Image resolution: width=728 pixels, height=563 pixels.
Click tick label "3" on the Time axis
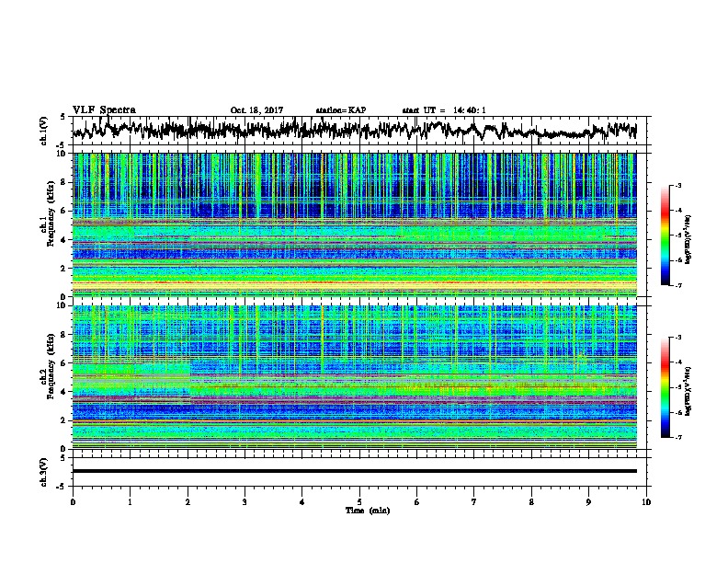tap(245, 502)
